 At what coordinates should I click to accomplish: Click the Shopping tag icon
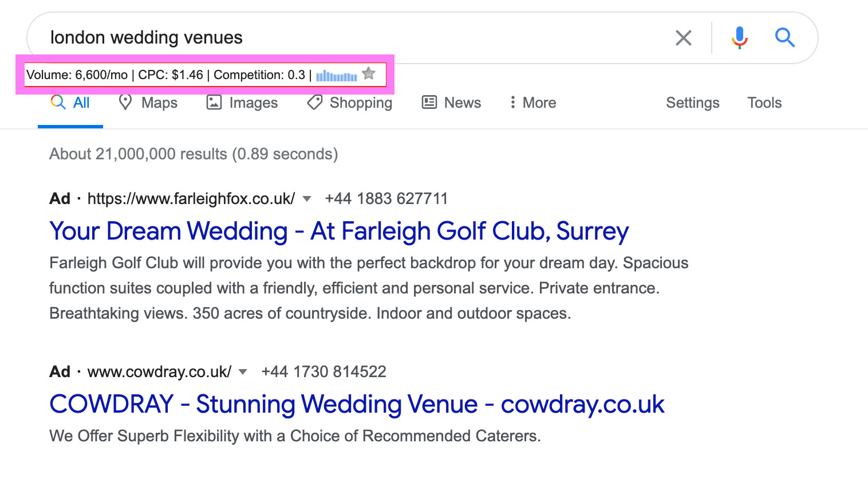(314, 103)
